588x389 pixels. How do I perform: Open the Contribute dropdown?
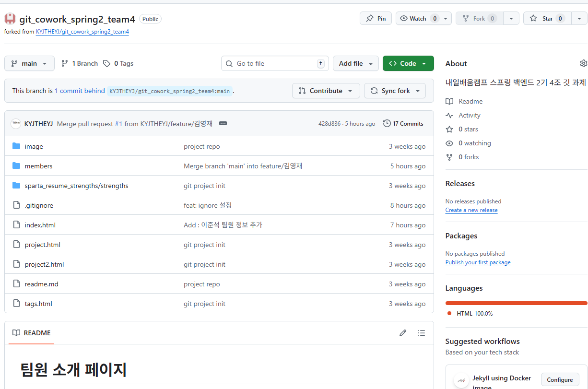pyautogui.click(x=326, y=91)
